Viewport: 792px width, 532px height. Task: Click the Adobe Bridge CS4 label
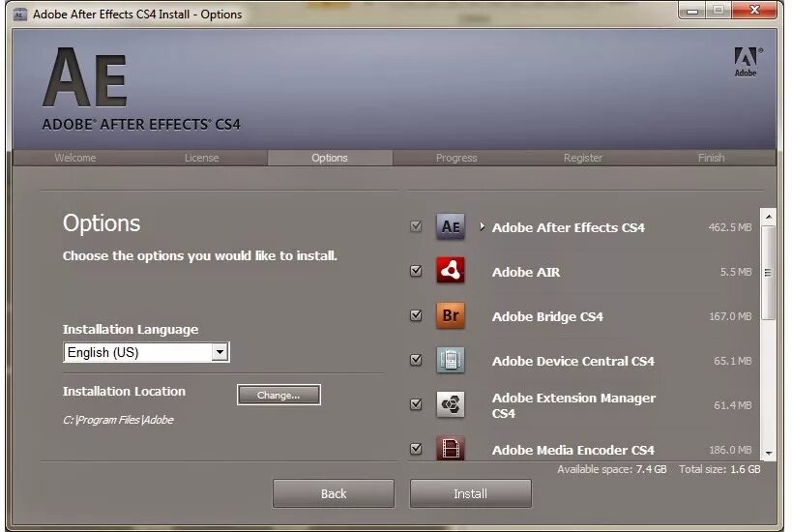(x=547, y=316)
